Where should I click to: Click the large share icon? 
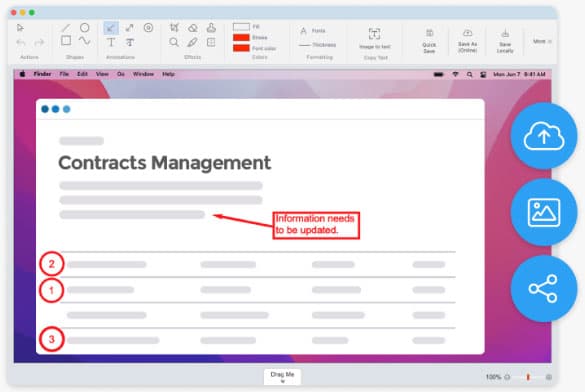544,289
